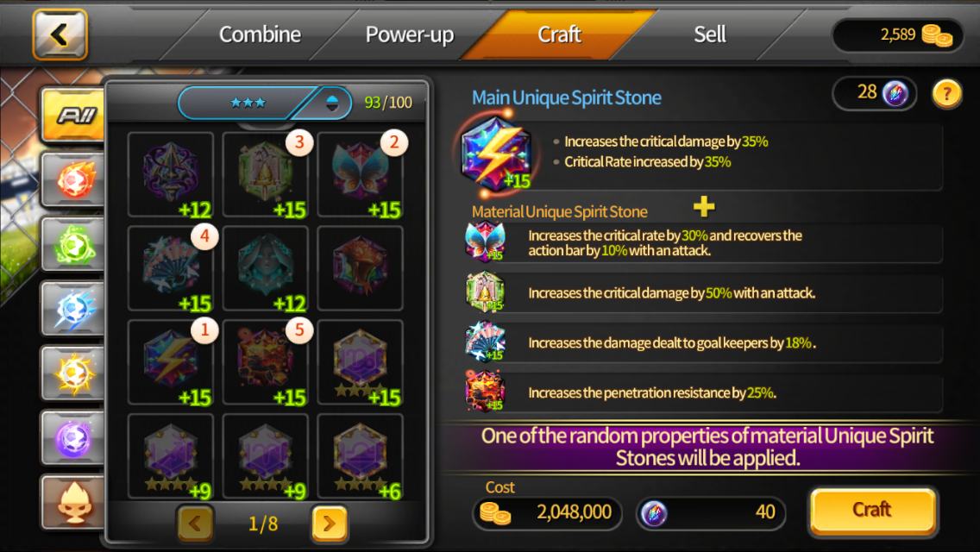980x552 pixels.
Task: Select the green whirlwind element filter
Action: [73, 244]
